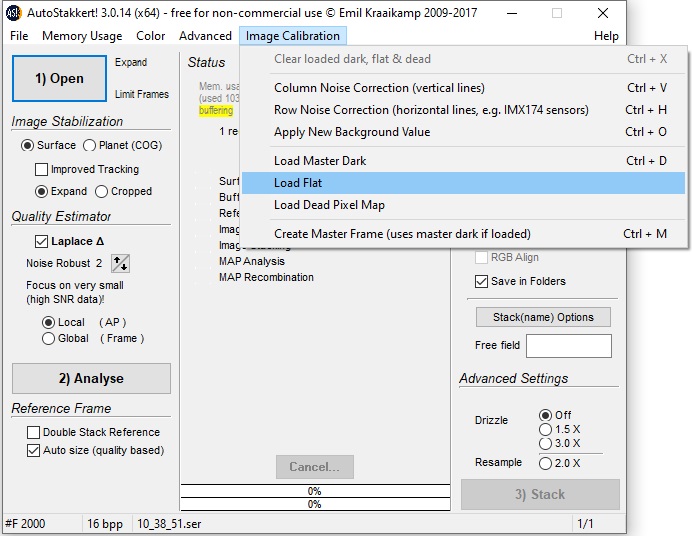Select the Planet (COG) radio button

[x=90, y=146]
